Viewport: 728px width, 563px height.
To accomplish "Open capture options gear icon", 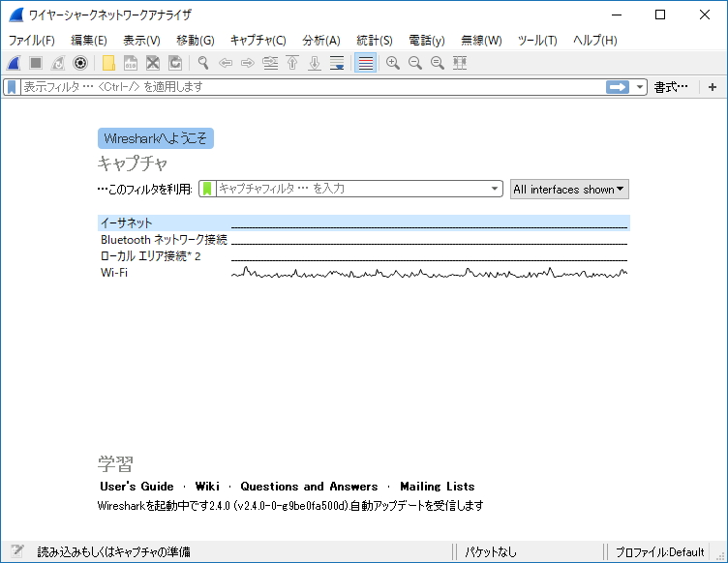I will [80, 63].
